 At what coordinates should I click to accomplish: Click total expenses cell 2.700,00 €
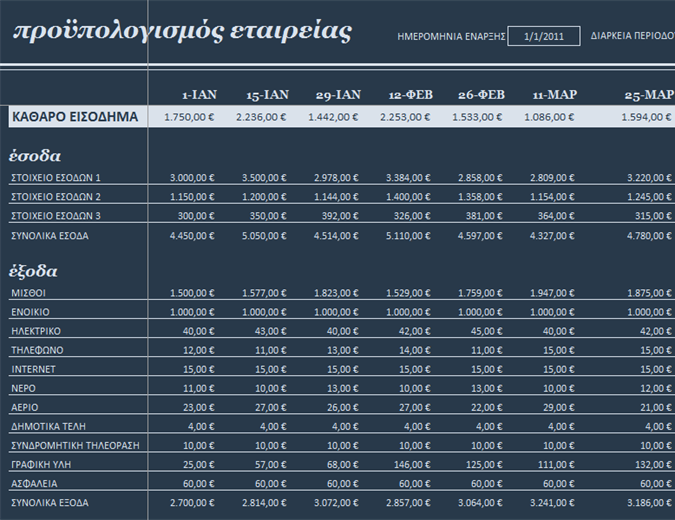click(192, 503)
